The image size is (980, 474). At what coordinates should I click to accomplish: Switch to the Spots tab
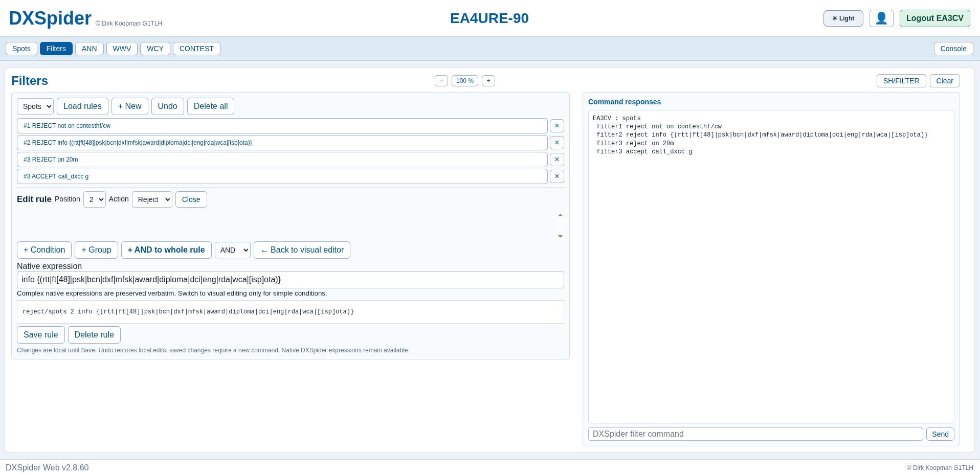(x=21, y=49)
